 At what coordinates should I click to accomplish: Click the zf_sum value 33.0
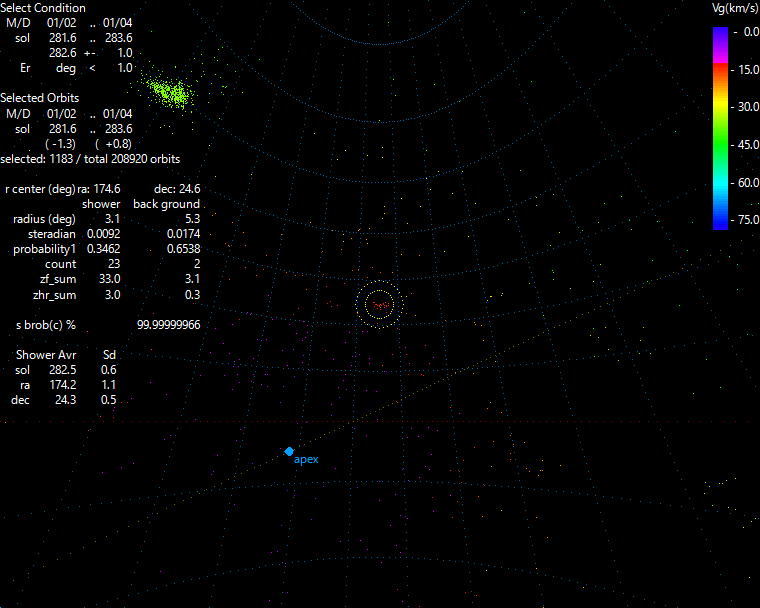click(110, 279)
